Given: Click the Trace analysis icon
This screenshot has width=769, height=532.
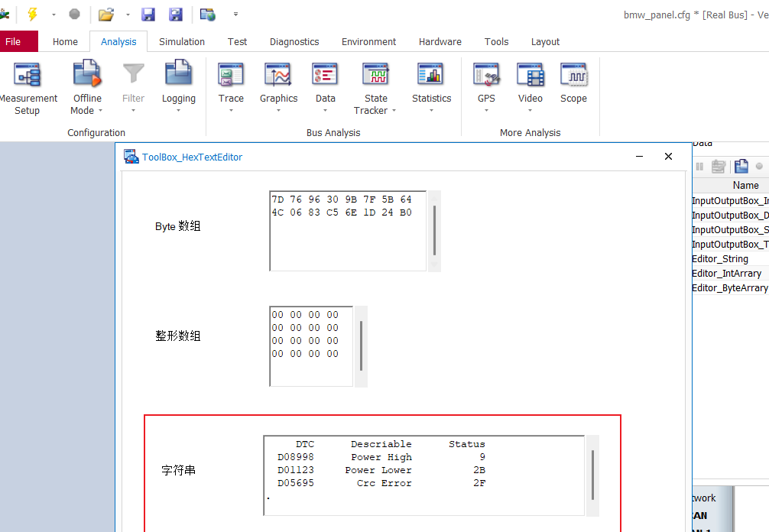Looking at the screenshot, I should [231, 76].
